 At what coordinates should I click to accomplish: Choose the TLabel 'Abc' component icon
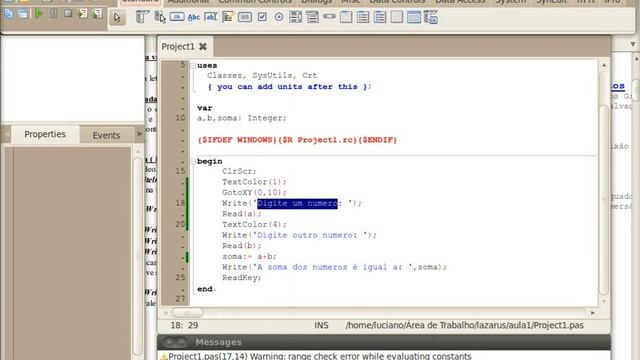(x=194, y=17)
